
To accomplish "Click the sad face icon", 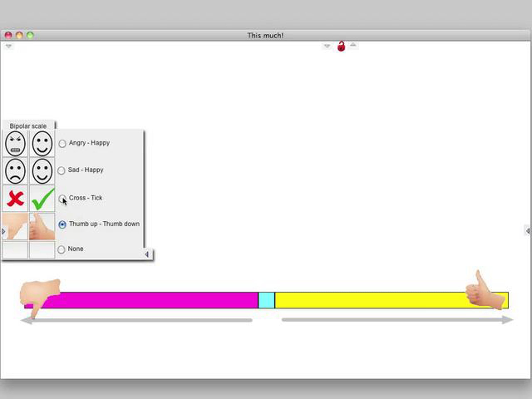I will point(15,171).
